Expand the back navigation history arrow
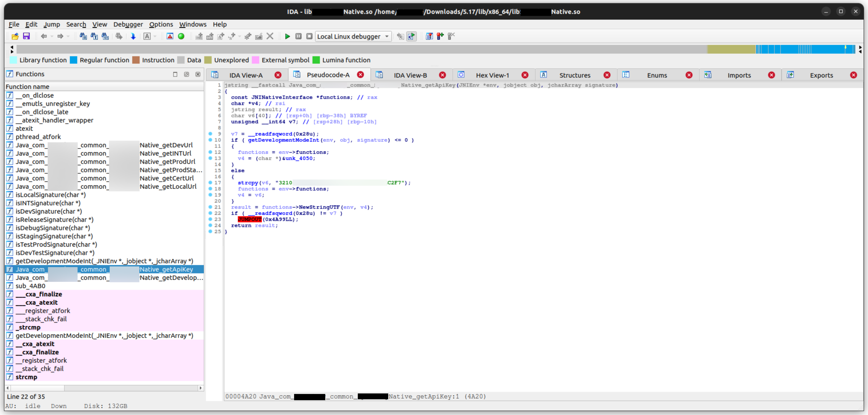 click(x=52, y=36)
